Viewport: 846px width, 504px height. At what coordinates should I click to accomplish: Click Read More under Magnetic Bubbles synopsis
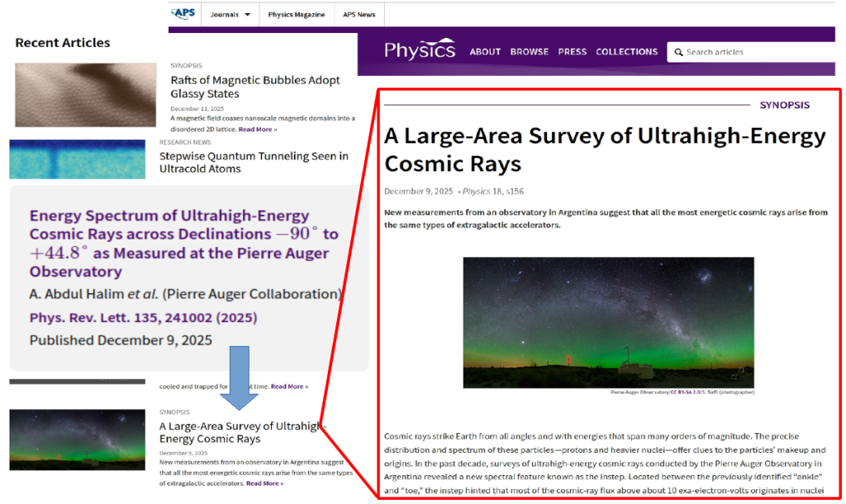pos(258,130)
